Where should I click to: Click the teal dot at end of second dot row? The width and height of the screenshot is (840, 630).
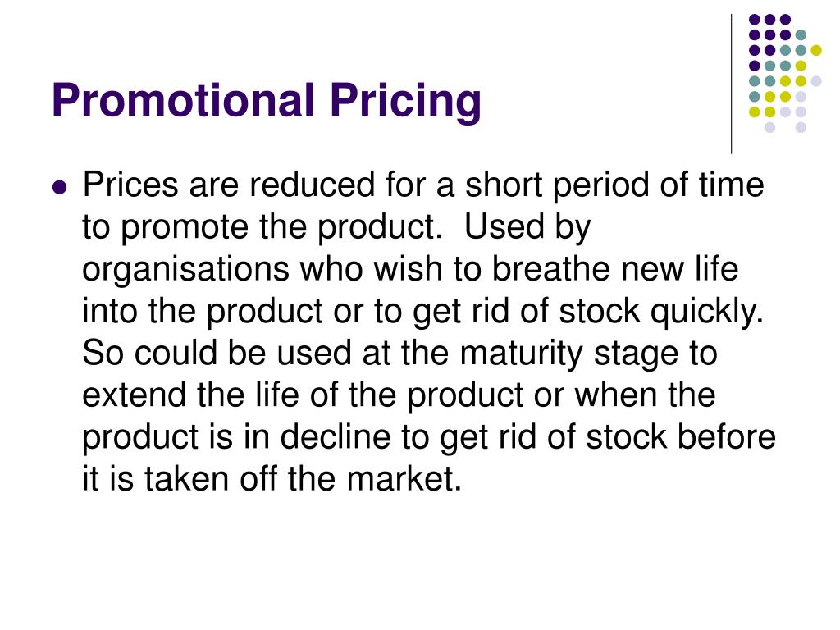(801, 35)
